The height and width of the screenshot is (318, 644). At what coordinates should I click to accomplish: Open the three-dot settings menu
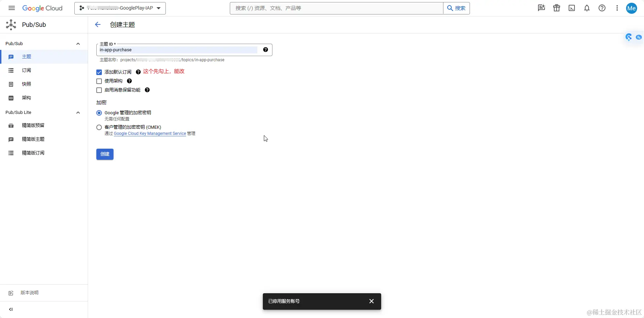[617, 8]
